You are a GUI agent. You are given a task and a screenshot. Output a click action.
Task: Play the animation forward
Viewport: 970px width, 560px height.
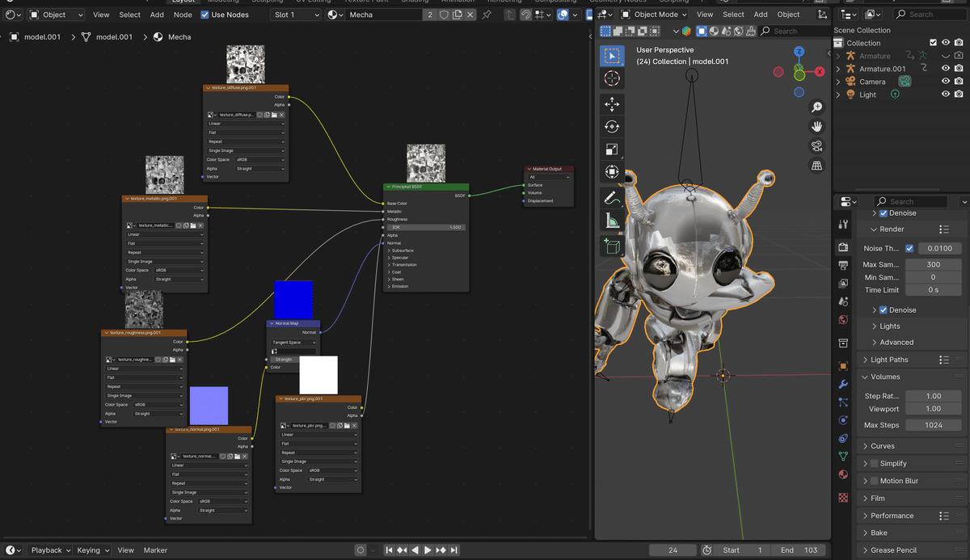pos(428,550)
